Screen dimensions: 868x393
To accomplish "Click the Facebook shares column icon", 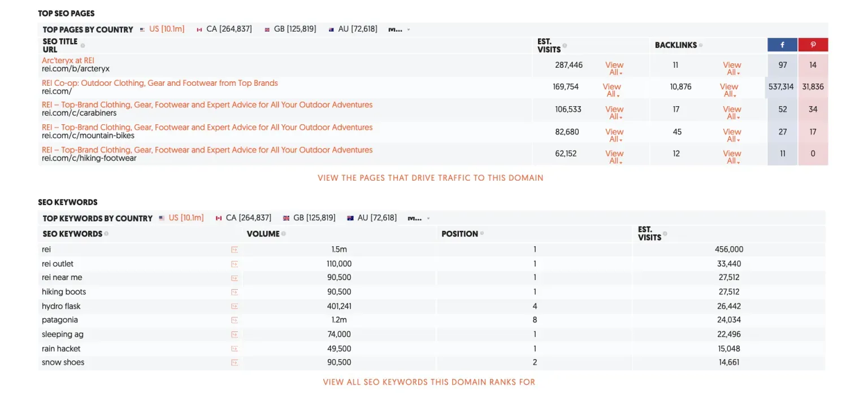I will [782, 45].
